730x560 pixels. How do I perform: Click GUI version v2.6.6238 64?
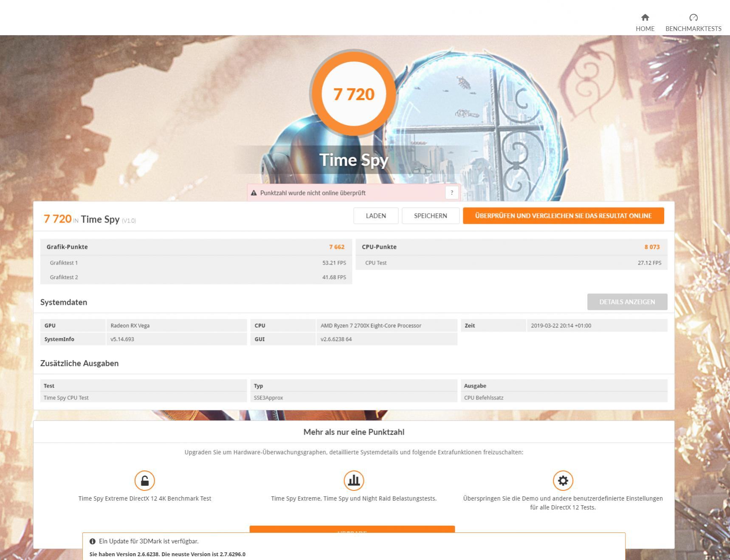point(336,339)
